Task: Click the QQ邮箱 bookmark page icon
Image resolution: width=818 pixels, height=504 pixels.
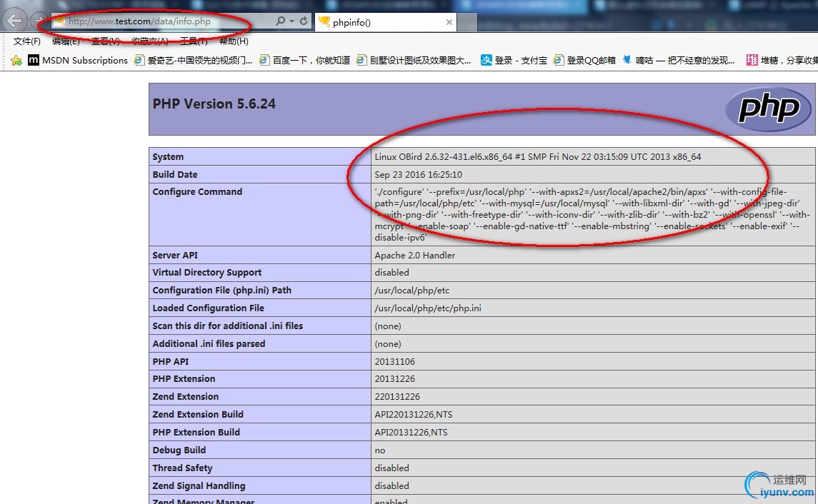Action: tap(559, 61)
